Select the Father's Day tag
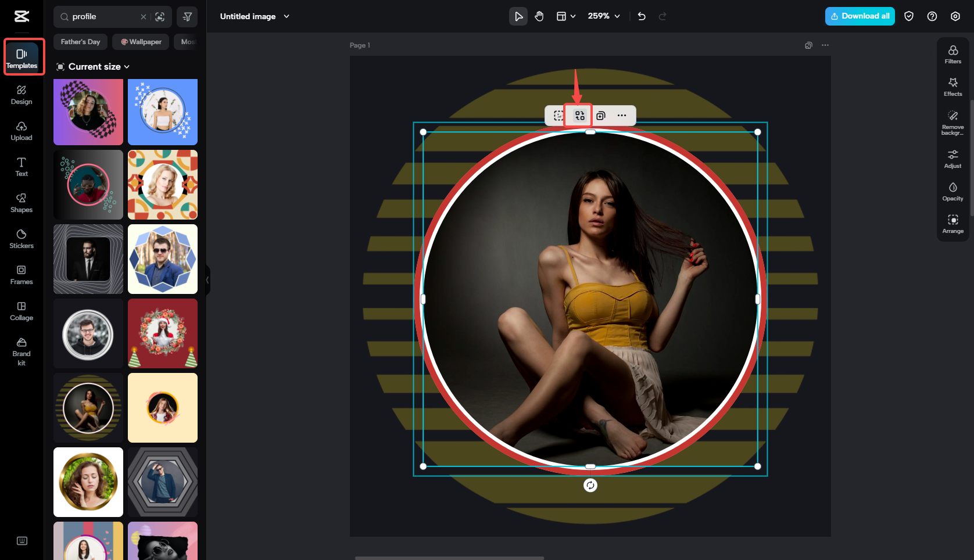This screenshot has height=560, width=974. coord(80,42)
